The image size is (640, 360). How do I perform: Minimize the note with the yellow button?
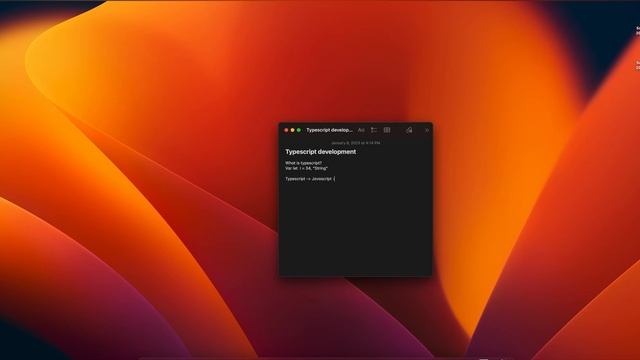pos(292,130)
